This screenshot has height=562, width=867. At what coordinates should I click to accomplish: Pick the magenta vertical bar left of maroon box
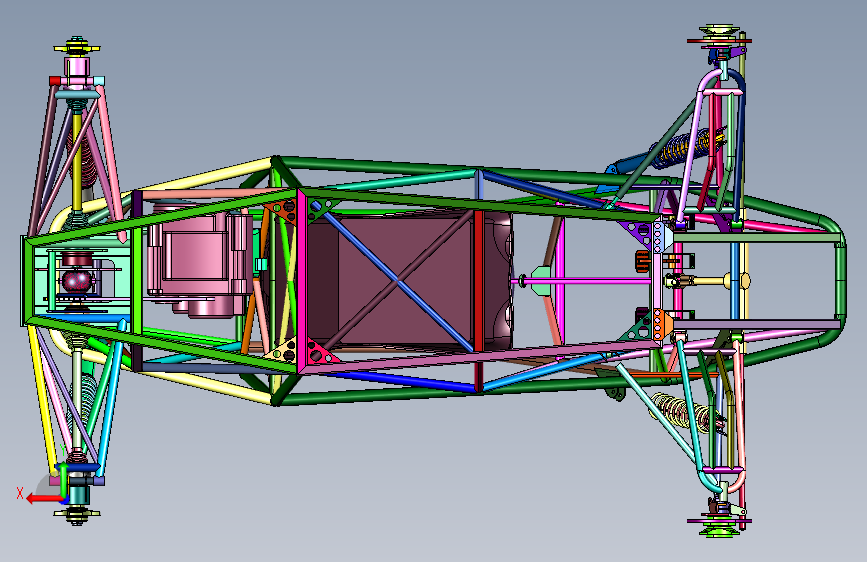pos(301,282)
